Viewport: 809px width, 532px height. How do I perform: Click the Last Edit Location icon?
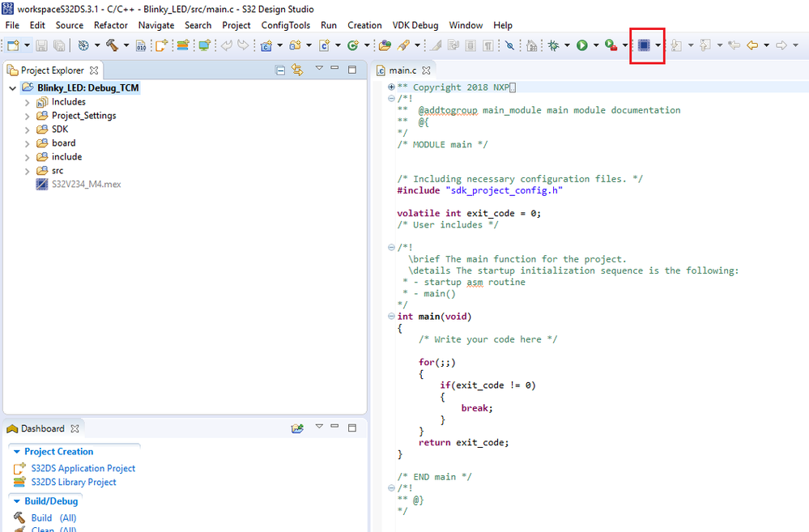coord(734,45)
